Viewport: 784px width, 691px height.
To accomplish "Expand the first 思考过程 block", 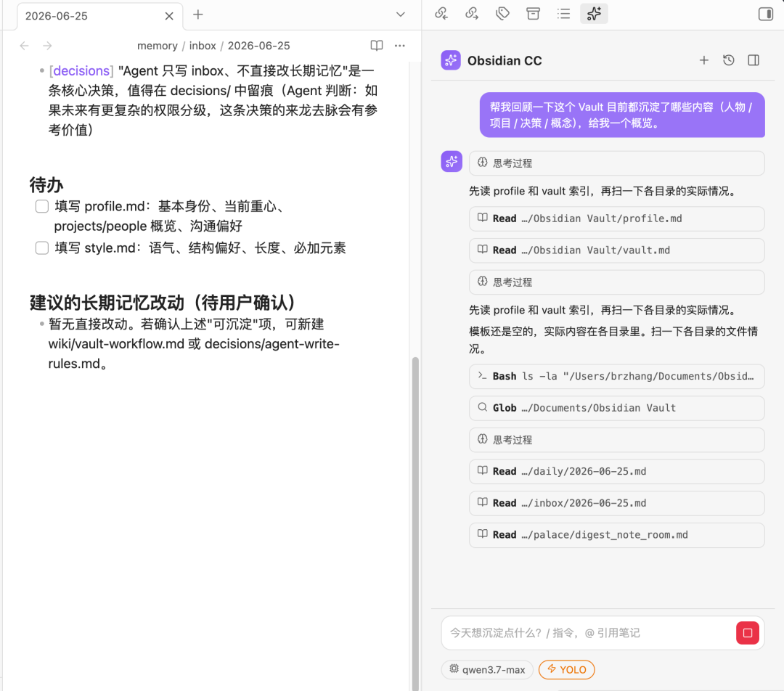I will (616, 163).
